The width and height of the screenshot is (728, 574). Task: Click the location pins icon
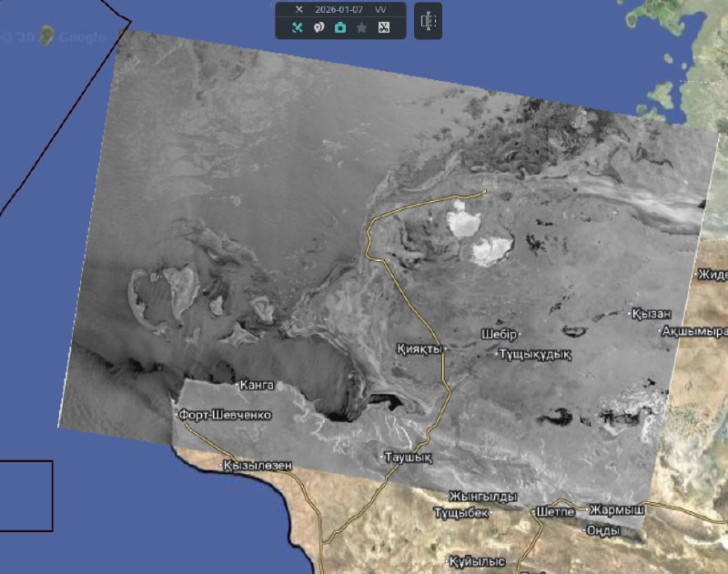point(318,27)
